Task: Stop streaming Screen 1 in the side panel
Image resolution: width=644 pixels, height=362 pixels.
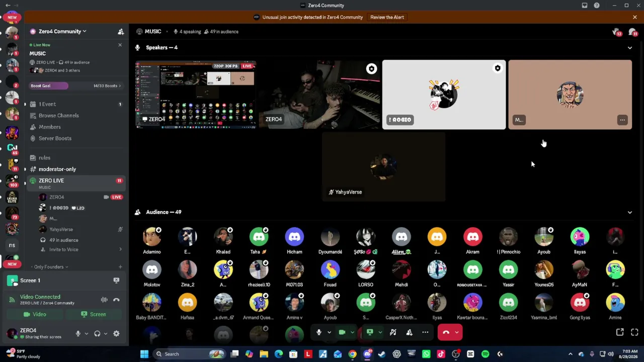Action: (x=116, y=281)
